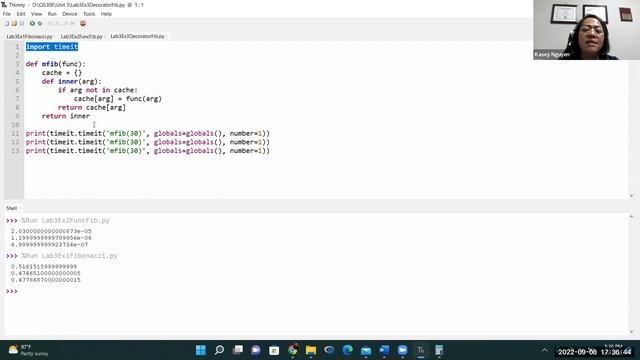640x360 pixels.
Task: Open Task View from taskbar
Action: tap(238, 350)
